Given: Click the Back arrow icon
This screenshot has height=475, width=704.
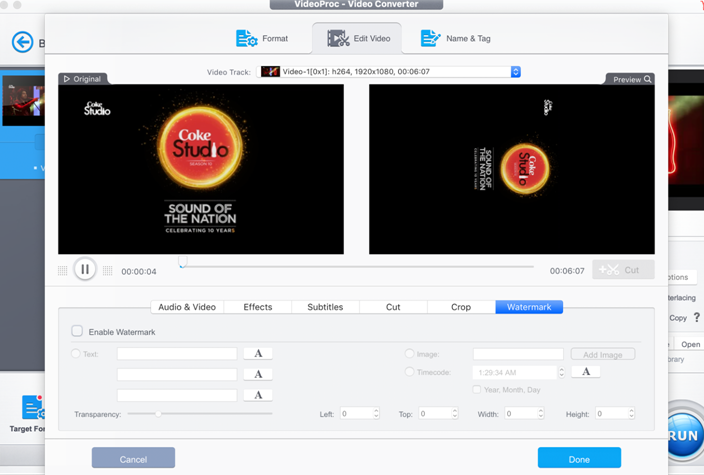Looking at the screenshot, I should click(22, 42).
